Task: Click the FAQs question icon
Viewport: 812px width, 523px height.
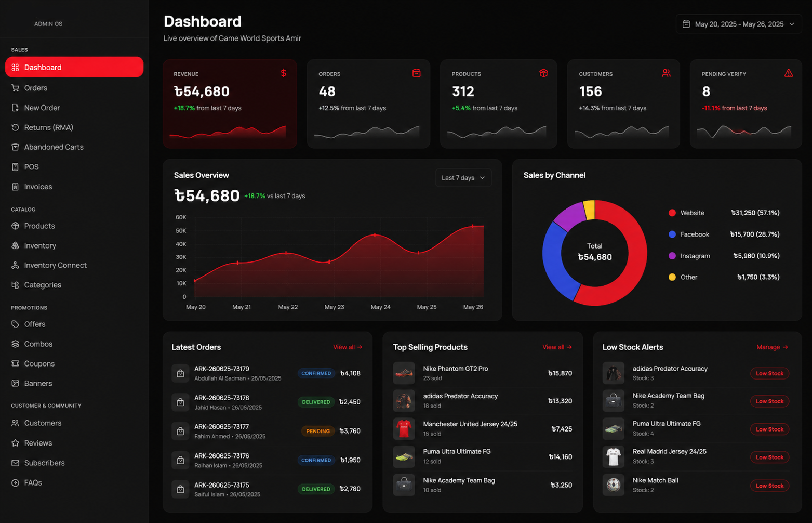Action: [15, 483]
